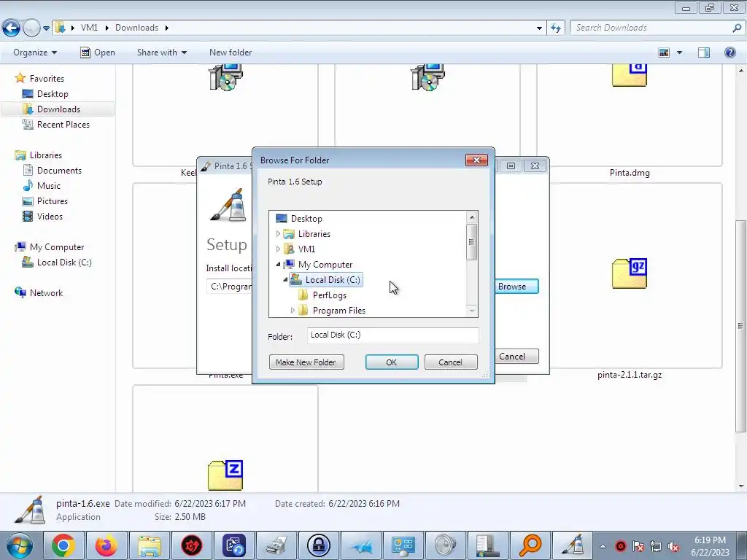Open the recent pages dropdown arrow
747x560 pixels.
point(46,28)
